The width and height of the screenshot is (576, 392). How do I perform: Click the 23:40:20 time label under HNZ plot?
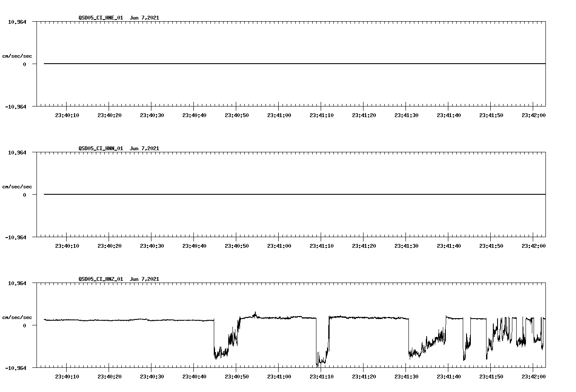109,377
